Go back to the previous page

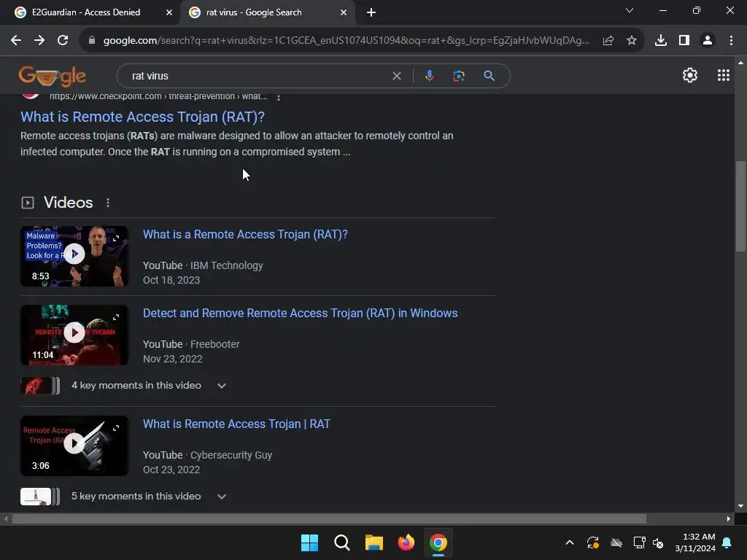(x=16, y=41)
